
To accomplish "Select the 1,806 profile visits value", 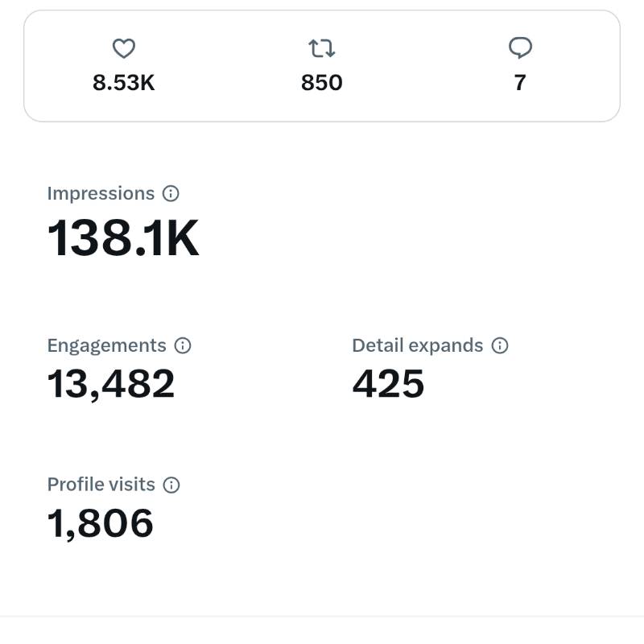I will pyautogui.click(x=100, y=523).
